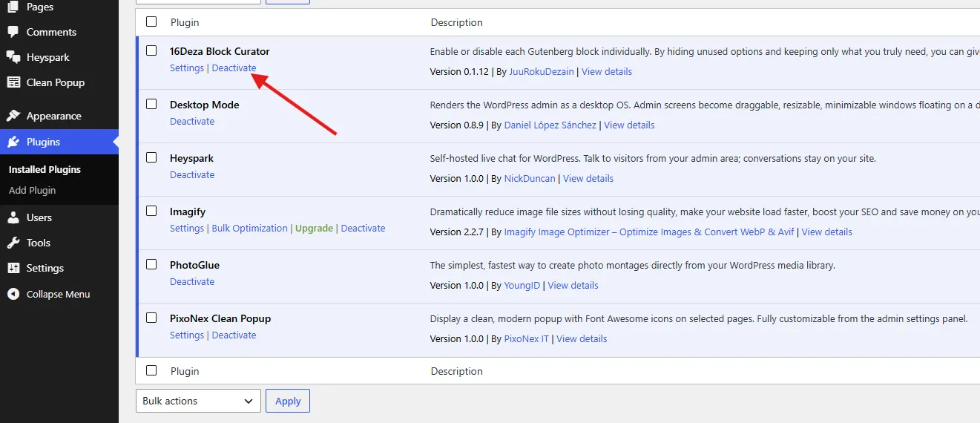The image size is (980, 423).
Task: View details for Desktop Mode
Action: point(629,125)
